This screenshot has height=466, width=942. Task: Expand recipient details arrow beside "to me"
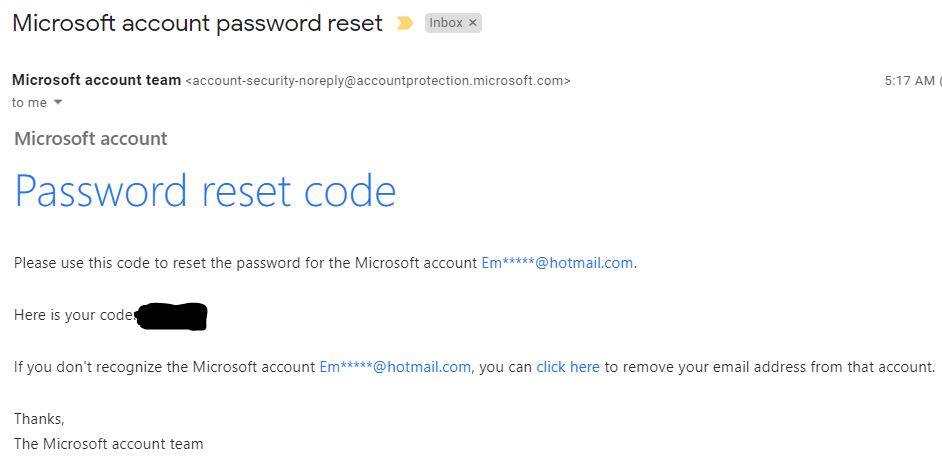(58, 103)
